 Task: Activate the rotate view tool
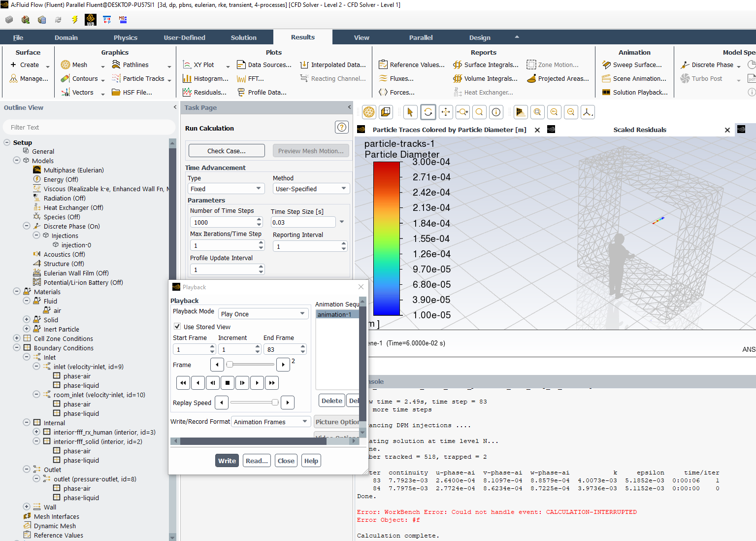click(x=428, y=112)
